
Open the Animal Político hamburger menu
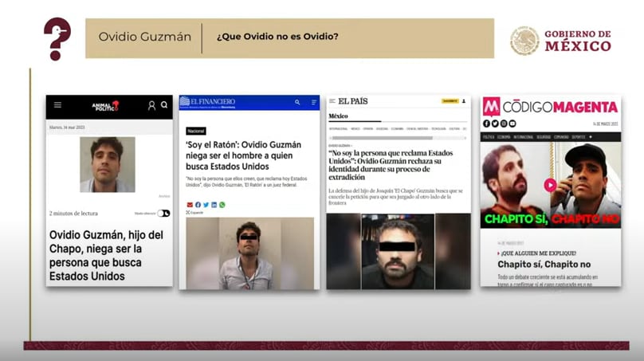click(x=57, y=105)
